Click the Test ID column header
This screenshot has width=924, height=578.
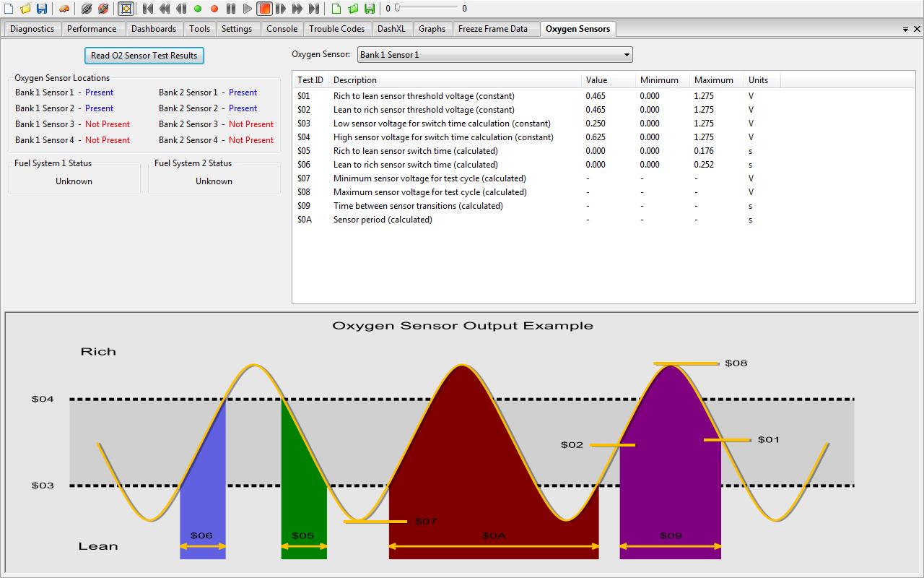(x=310, y=80)
